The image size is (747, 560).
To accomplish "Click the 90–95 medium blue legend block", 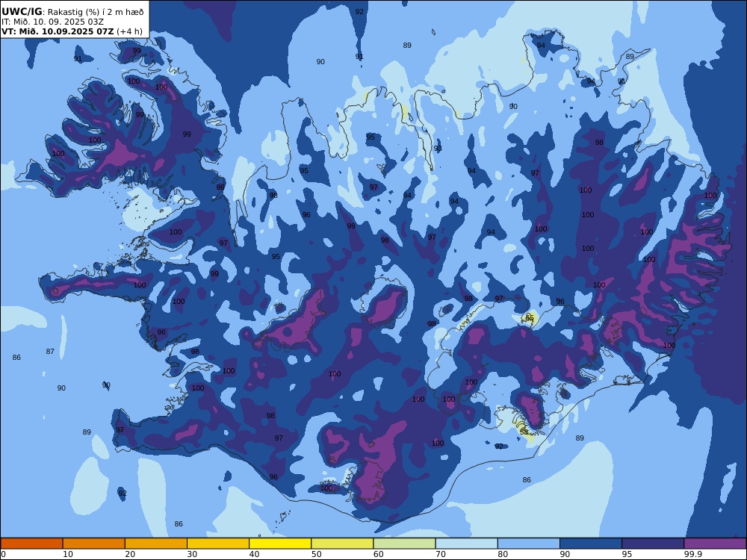I will [591, 544].
